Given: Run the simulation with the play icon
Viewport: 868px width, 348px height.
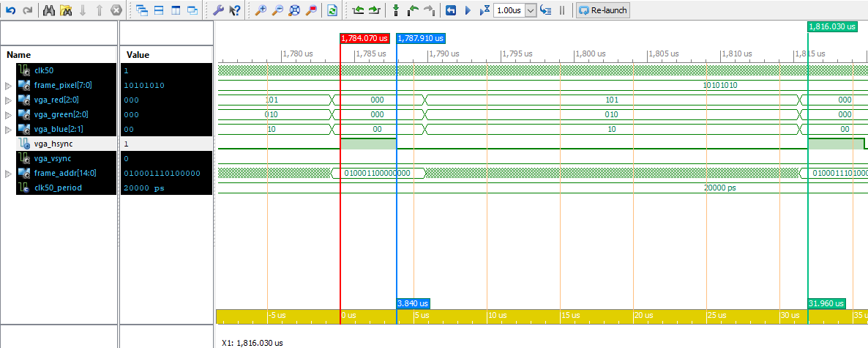Looking at the screenshot, I should tap(467, 10).
